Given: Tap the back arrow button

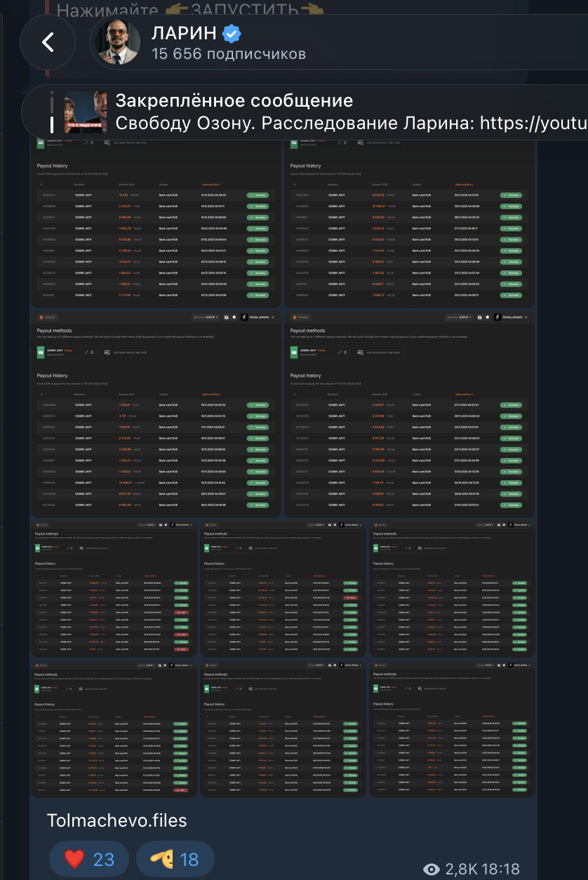Looking at the screenshot, I should [x=48, y=42].
